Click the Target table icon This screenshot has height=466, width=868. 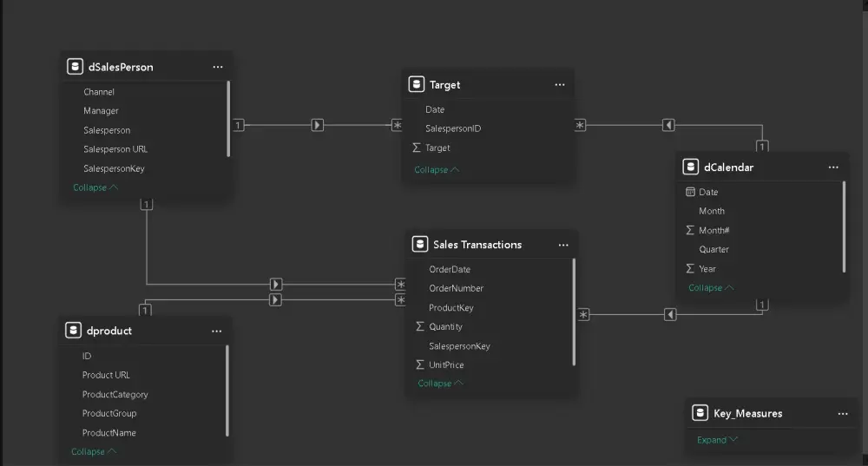(417, 84)
